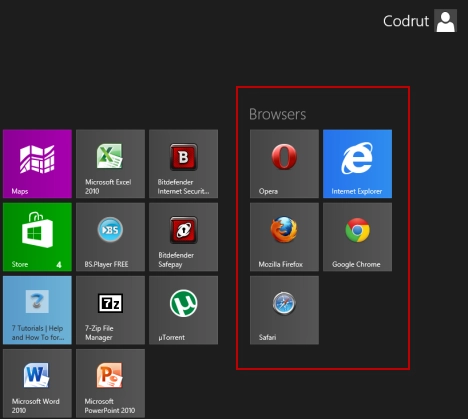Open Bitdefender Safepay tile
The height and width of the screenshot is (419, 468).
[x=184, y=237]
